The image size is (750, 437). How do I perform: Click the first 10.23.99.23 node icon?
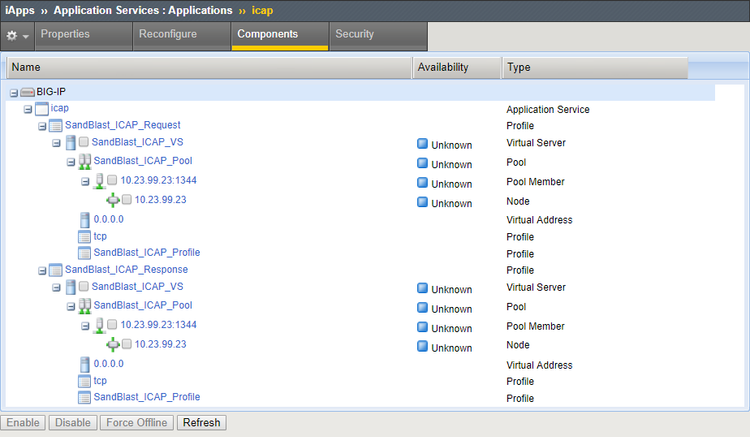click(x=112, y=200)
